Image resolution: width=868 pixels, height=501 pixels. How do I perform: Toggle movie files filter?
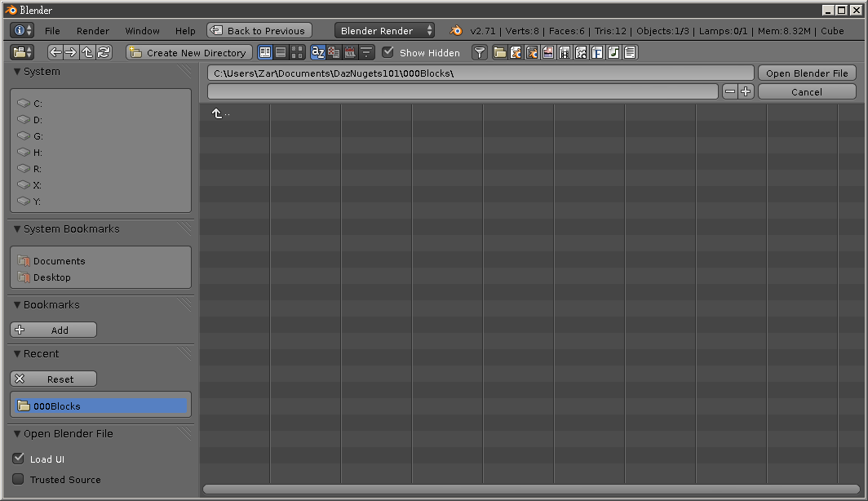(x=565, y=52)
